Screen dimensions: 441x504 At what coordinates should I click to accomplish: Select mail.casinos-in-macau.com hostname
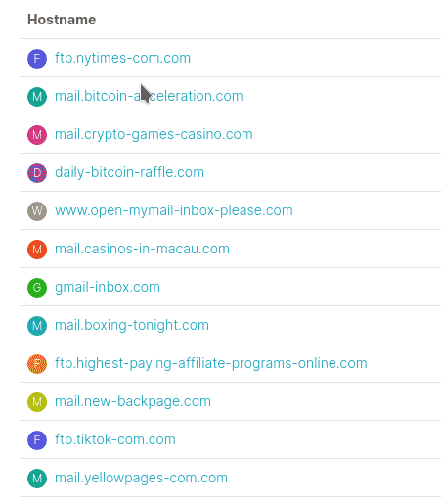tap(142, 249)
